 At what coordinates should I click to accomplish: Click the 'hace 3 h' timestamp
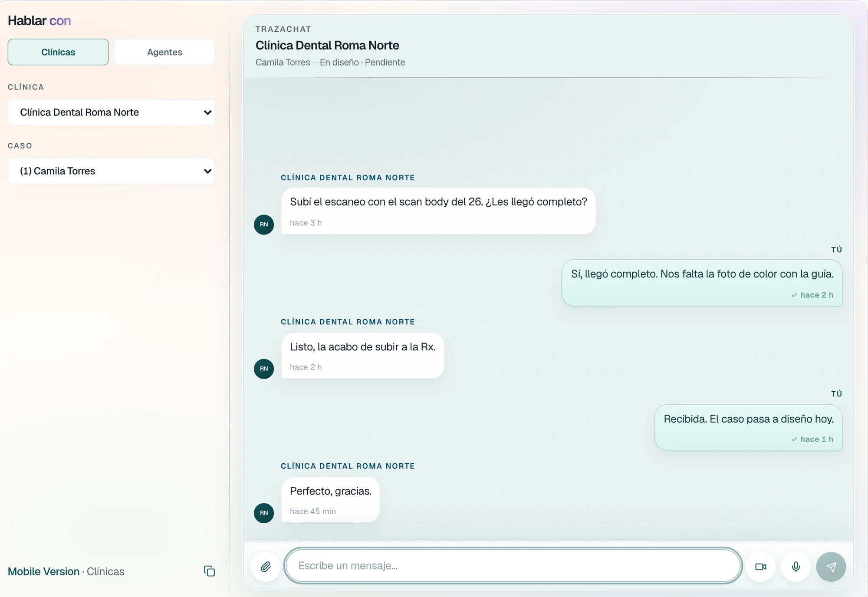(306, 223)
